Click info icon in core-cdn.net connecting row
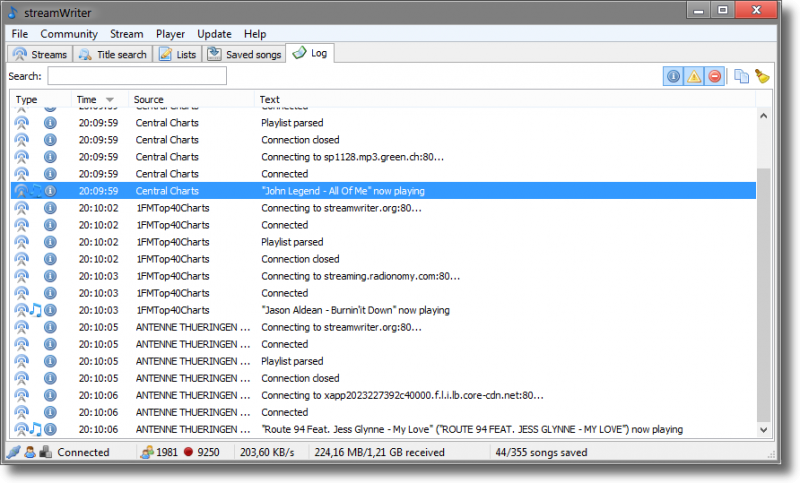The height and width of the screenshot is (483, 800). click(x=50, y=396)
